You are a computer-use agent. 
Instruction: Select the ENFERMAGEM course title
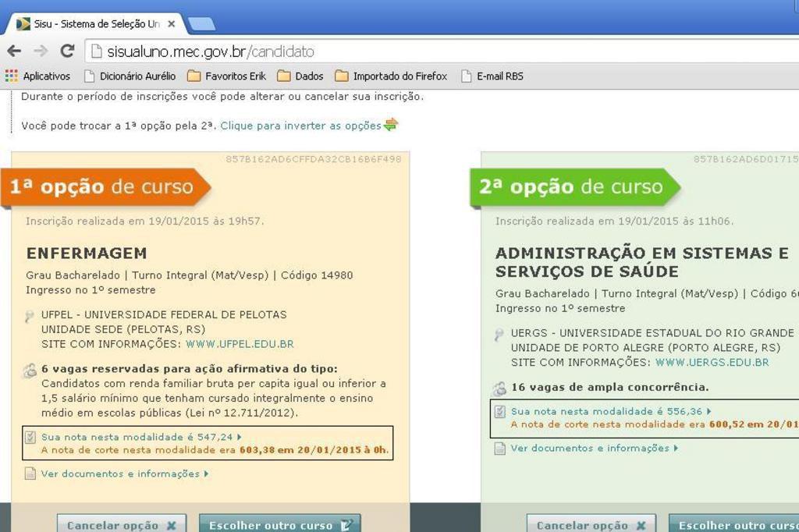[x=87, y=254]
